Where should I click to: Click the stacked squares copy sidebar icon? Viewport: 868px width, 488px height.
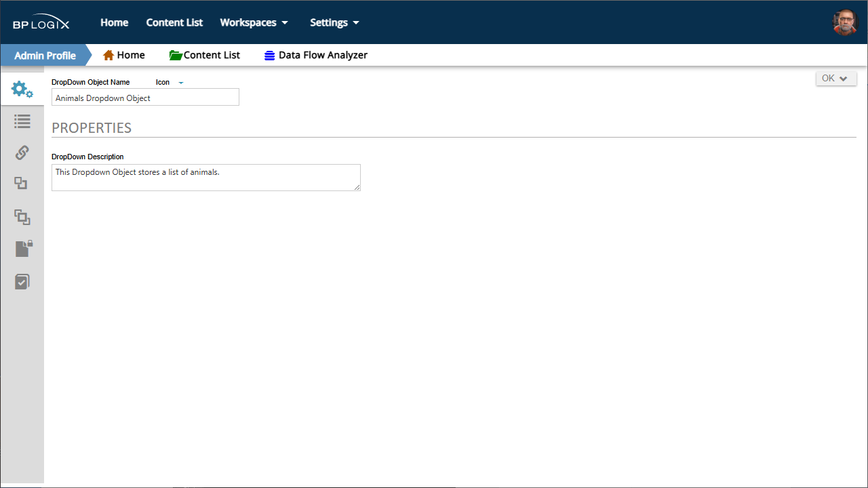pos(22,217)
